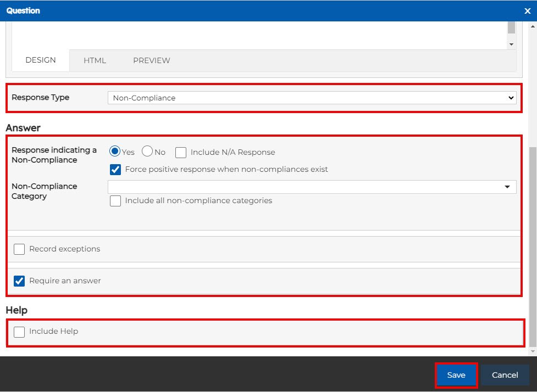Click the Cancel button
The width and height of the screenshot is (537, 392).
coord(505,375)
